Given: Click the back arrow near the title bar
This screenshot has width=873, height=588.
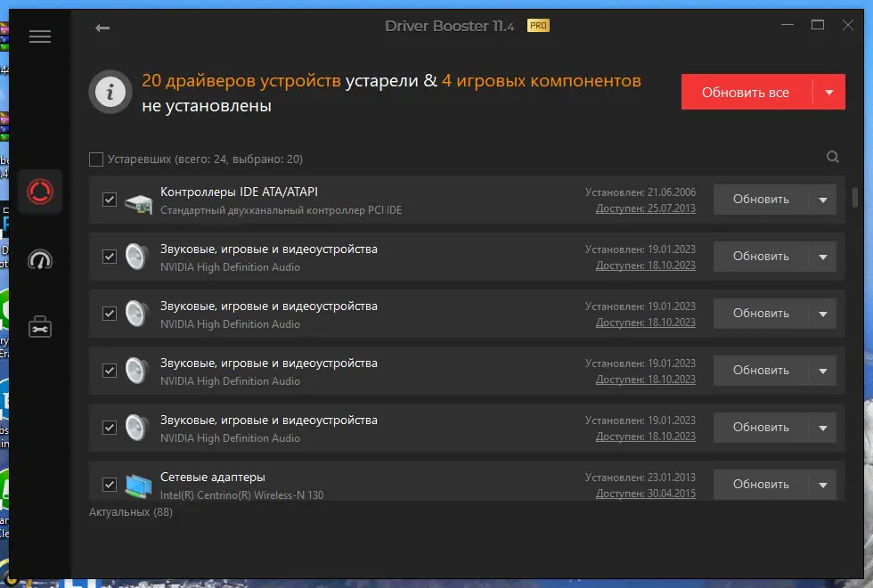Looking at the screenshot, I should (102, 28).
